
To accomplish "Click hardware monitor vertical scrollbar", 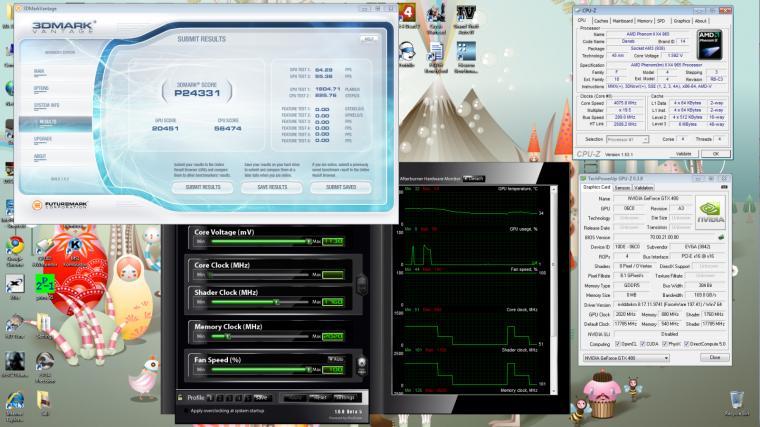I will click(x=554, y=289).
